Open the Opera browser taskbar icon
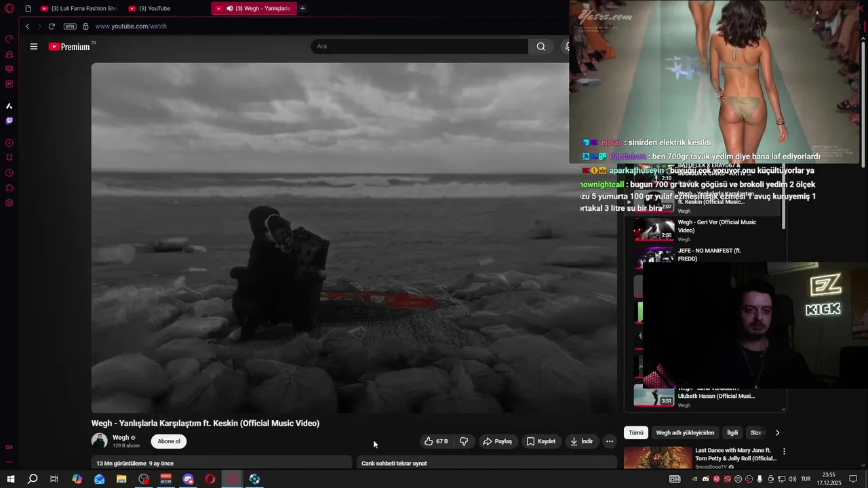This screenshot has width=868, height=488. click(x=210, y=479)
